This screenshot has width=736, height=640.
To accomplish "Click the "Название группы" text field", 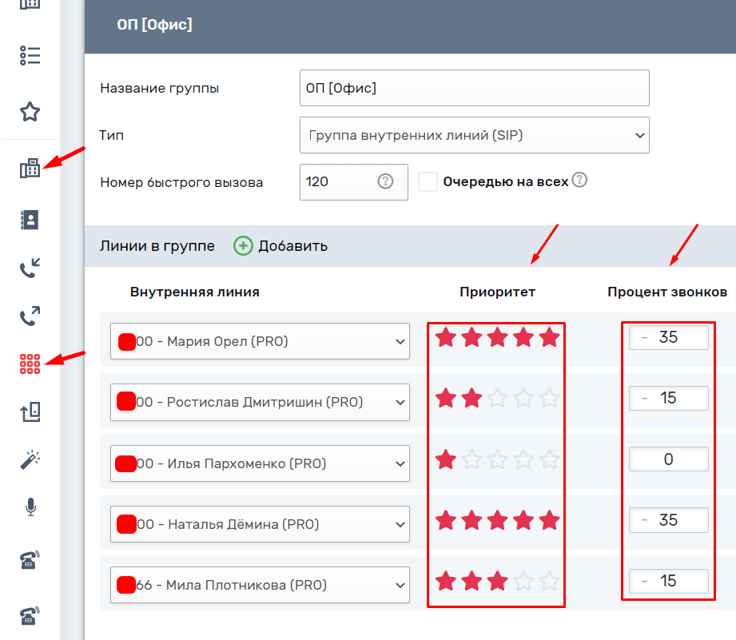I will point(474,87).
